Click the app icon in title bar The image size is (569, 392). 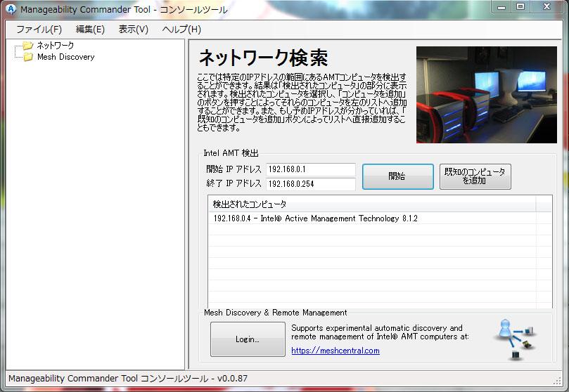[x=11, y=9]
